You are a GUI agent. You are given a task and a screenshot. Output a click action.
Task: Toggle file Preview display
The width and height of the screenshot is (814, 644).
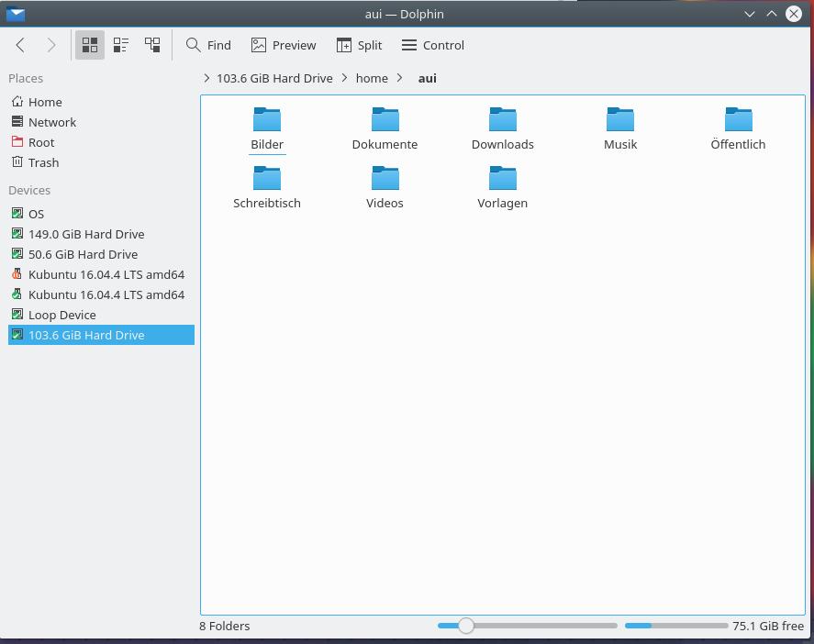(284, 45)
